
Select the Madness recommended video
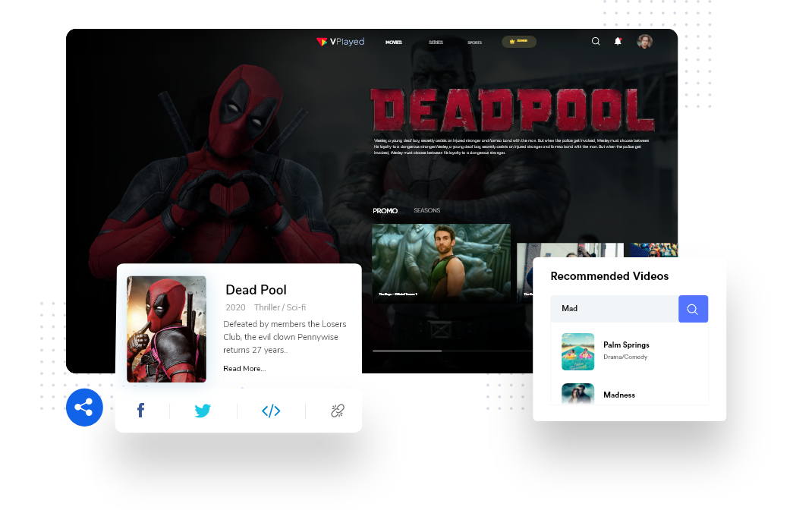[630, 394]
